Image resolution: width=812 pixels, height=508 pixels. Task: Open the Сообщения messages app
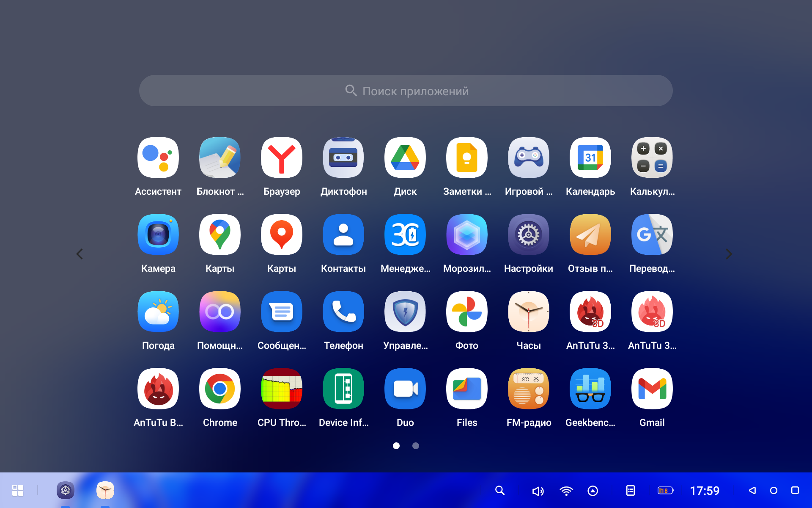coord(282,312)
